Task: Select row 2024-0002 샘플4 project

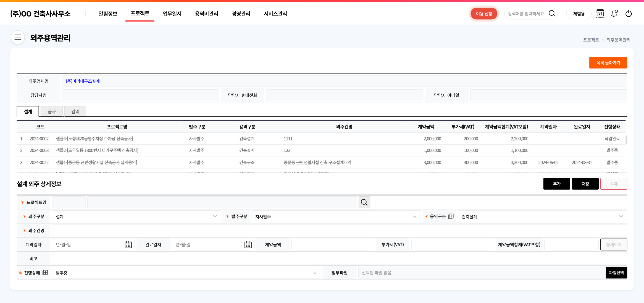Action: coord(321,139)
